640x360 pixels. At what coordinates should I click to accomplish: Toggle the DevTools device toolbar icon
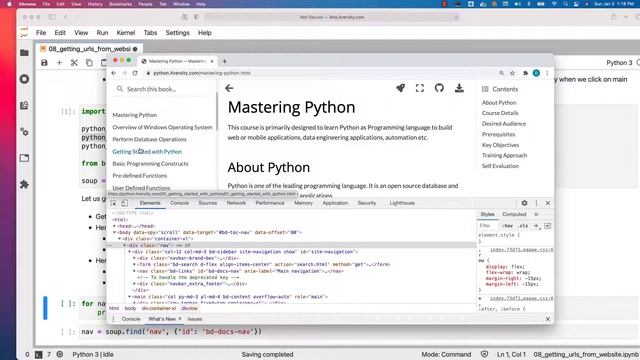tap(124, 203)
